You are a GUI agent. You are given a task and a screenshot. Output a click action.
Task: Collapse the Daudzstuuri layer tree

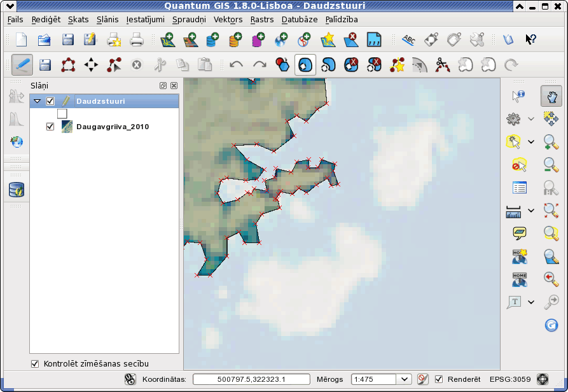click(x=38, y=101)
